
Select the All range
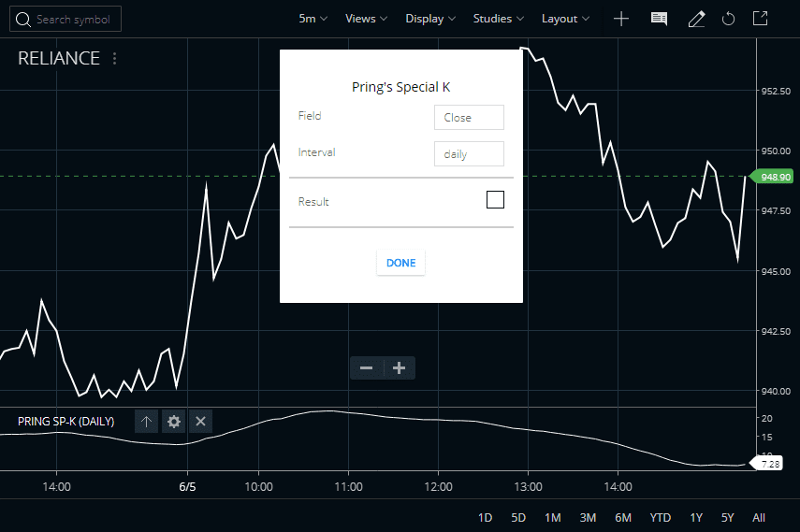tap(759, 518)
